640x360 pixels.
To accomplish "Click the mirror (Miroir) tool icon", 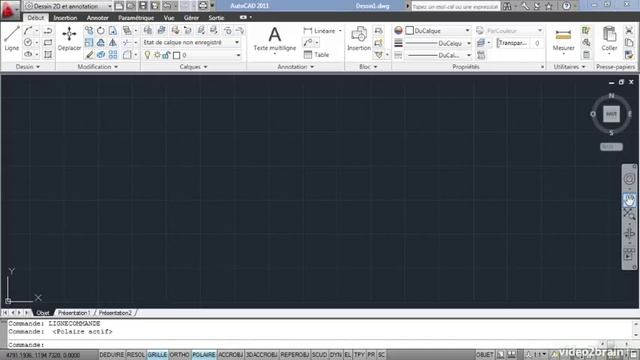I will pos(113,43).
